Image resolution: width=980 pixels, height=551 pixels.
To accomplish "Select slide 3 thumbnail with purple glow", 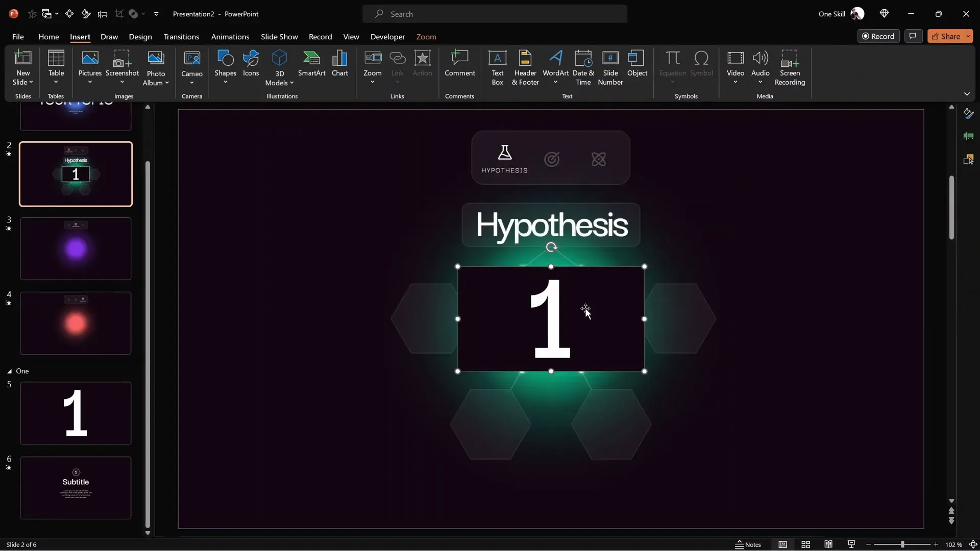I will point(76,248).
